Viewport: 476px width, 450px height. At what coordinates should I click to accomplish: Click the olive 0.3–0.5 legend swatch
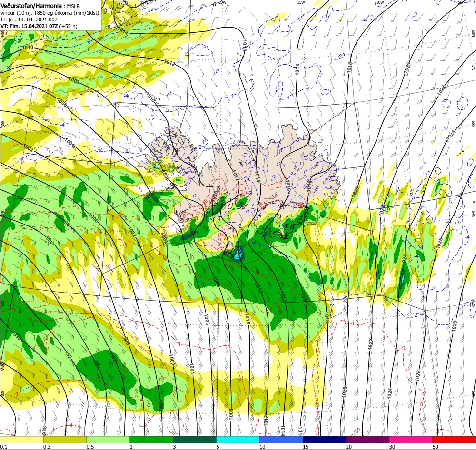(65, 440)
